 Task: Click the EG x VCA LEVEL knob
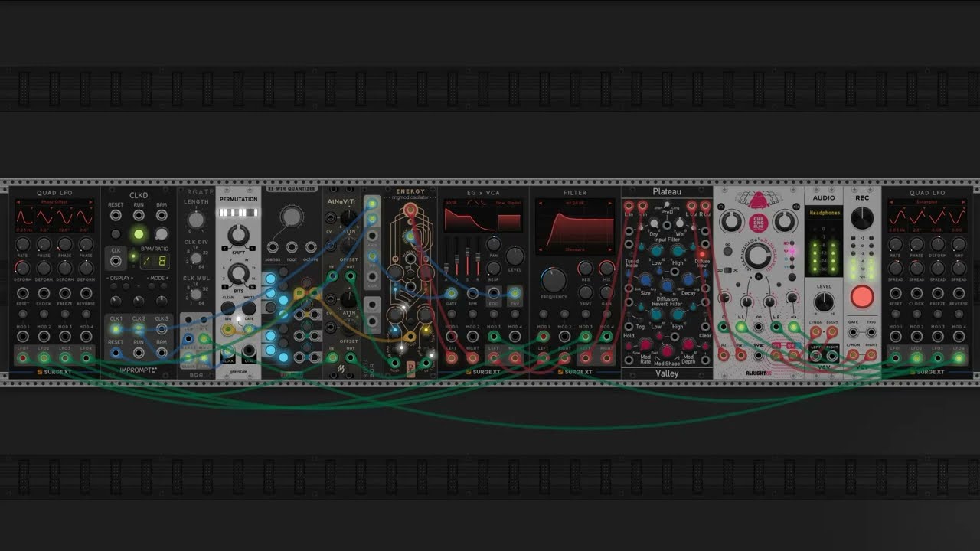coord(515,256)
